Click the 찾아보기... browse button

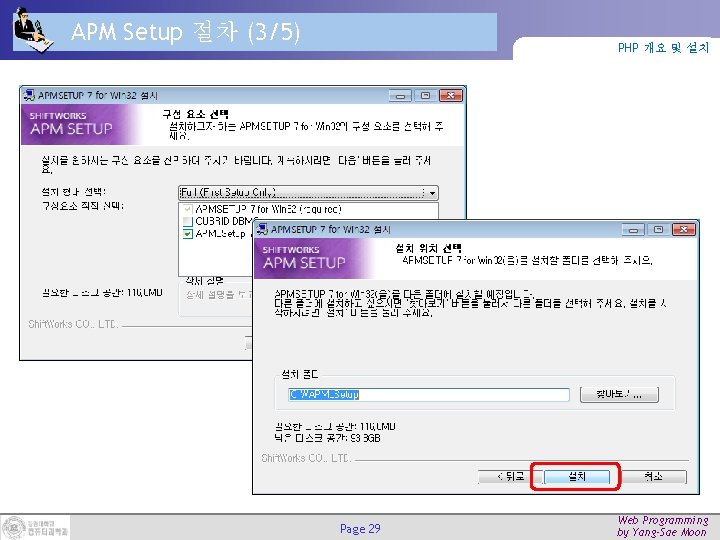[619, 394]
